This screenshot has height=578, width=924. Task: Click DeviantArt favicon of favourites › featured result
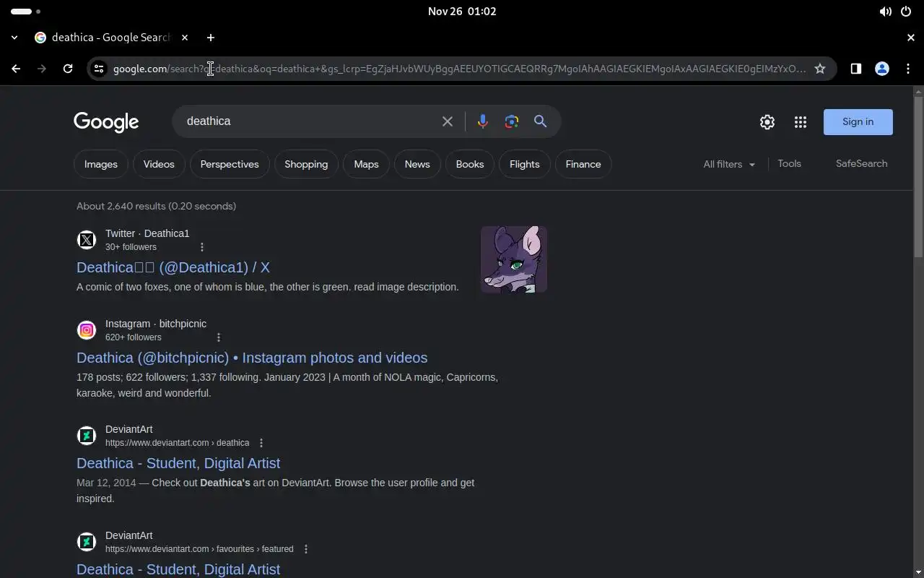pos(87,542)
